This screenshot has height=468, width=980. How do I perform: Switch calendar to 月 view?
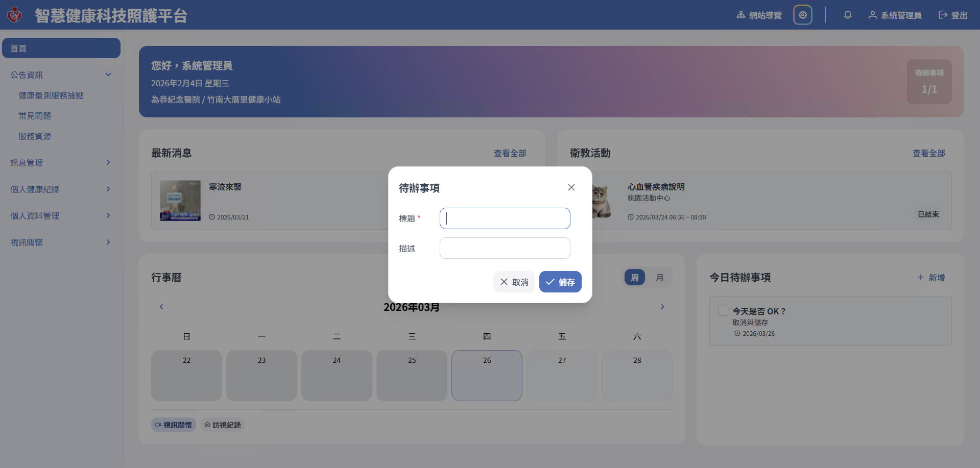pyautogui.click(x=659, y=278)
